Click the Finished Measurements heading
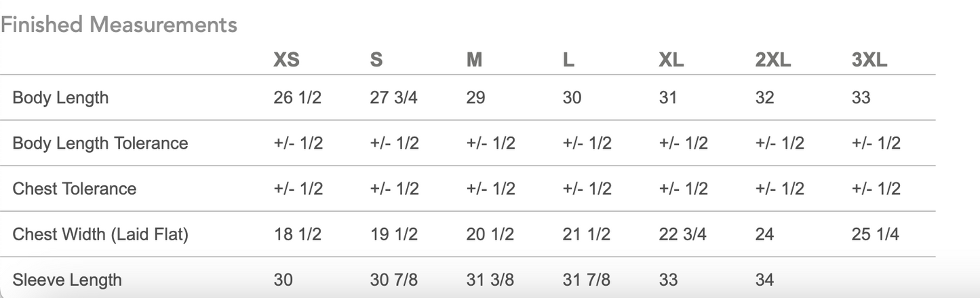The image size is (980, 298). click(x=119, y=25)
